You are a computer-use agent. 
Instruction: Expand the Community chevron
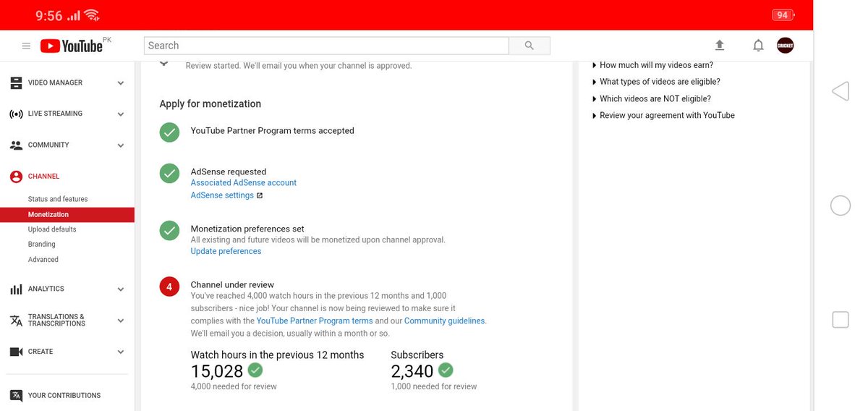coord(121,145)
